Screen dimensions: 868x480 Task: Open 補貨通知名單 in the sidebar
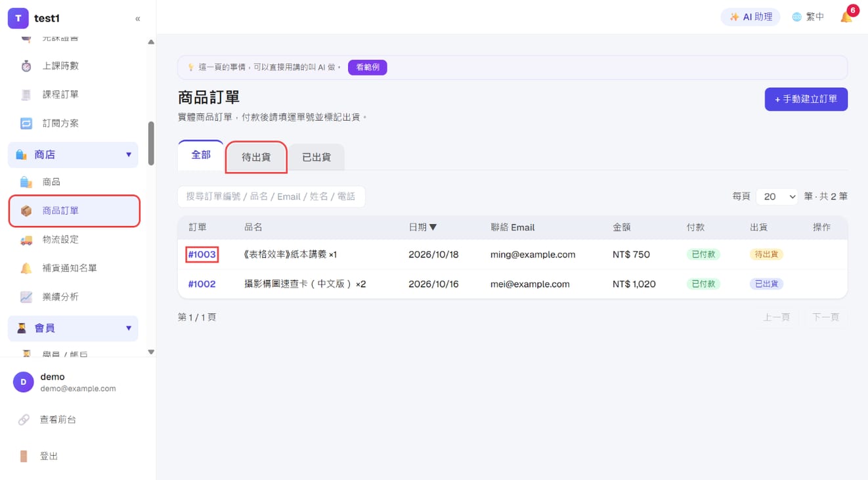coord(74,268)
